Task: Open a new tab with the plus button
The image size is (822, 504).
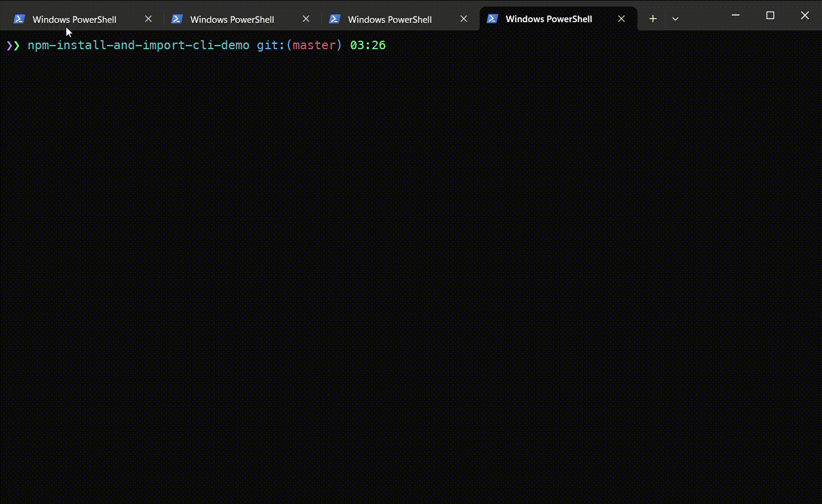Action: (x=653, y=19)
